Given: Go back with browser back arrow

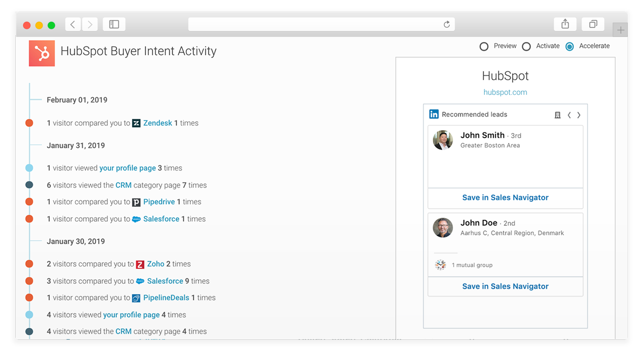Looking at the screenshot, I should (x=73, y=25).
